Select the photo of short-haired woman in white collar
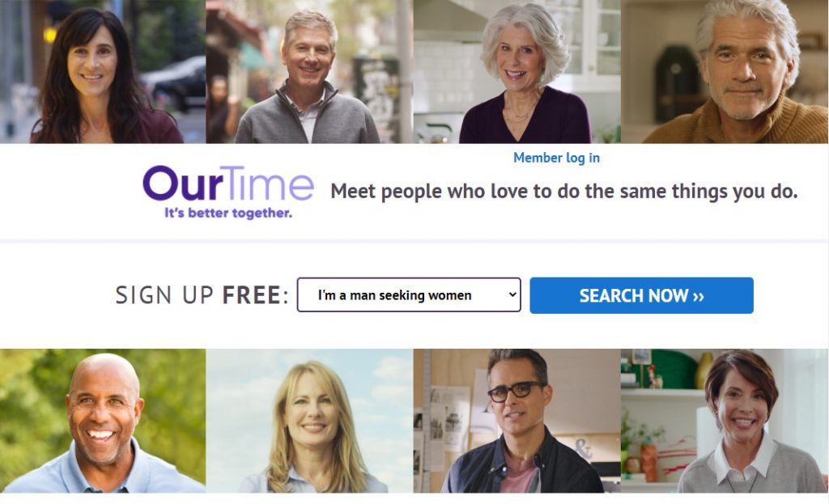 tap(725, 421)
